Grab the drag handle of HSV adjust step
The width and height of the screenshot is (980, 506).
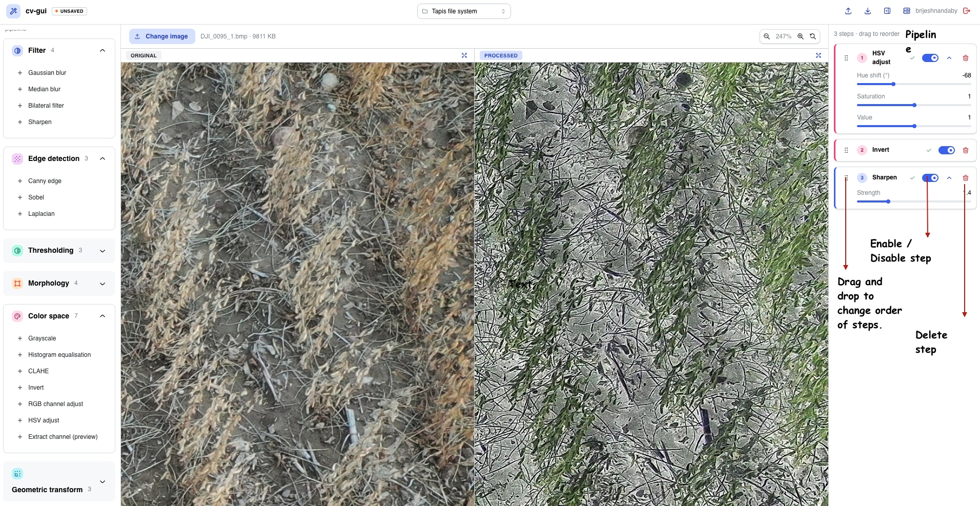pyautogui.click(x=846, y=58)
